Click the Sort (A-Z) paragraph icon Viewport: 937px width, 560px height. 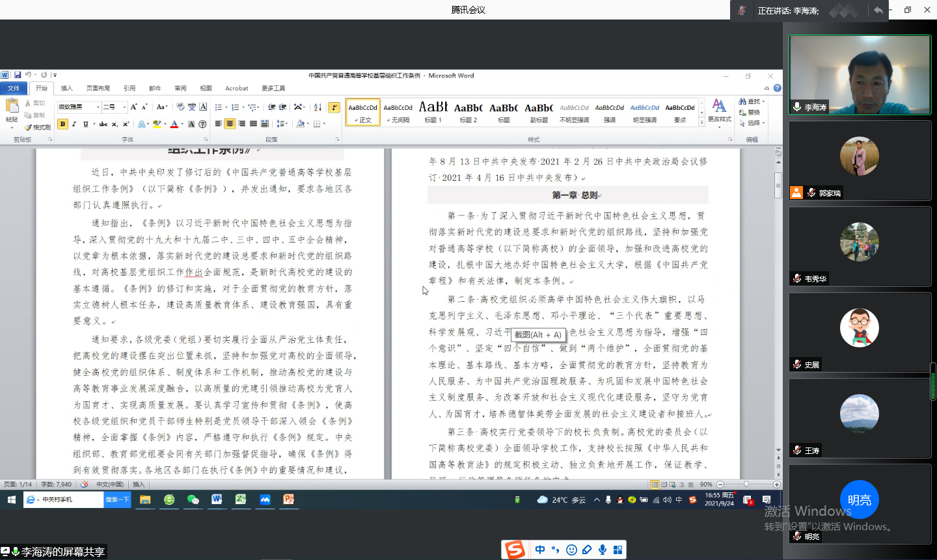[318, 107]
